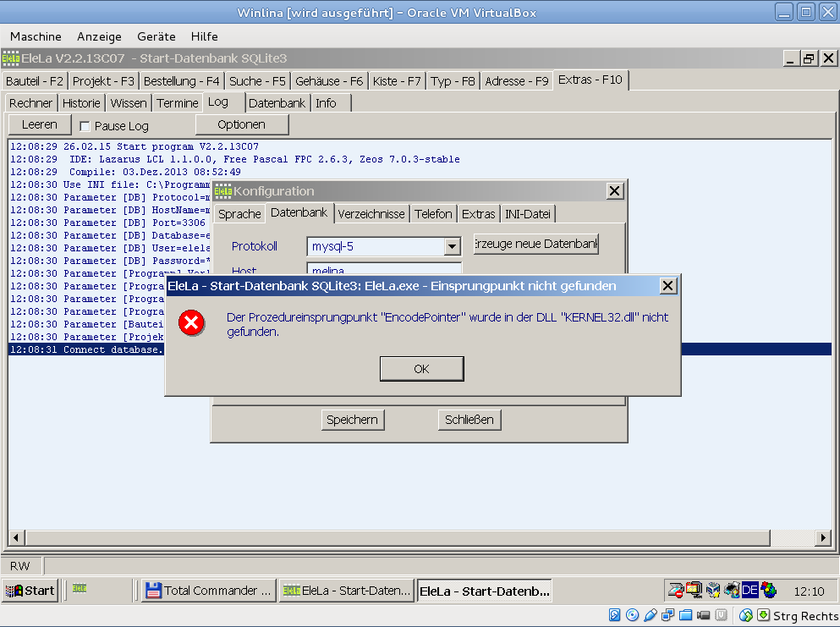
Task: Switch to Typ - F8 tab
Action: click(453, 81)
